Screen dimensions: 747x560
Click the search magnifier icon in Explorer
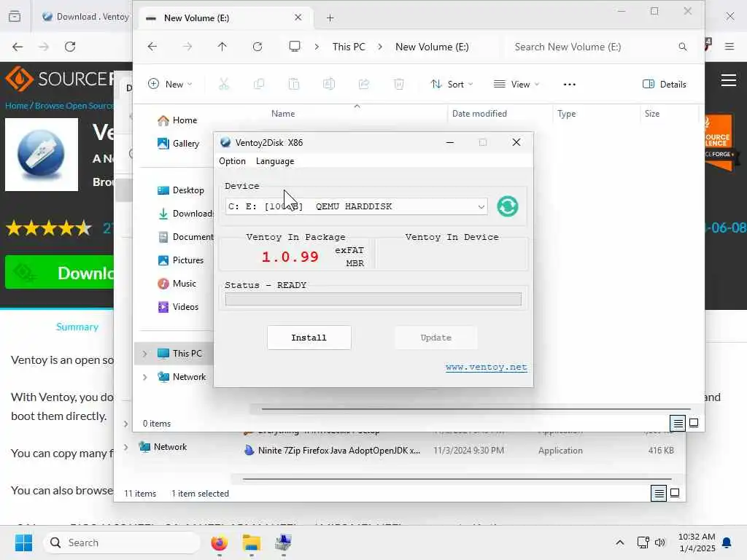pos(683,47)
